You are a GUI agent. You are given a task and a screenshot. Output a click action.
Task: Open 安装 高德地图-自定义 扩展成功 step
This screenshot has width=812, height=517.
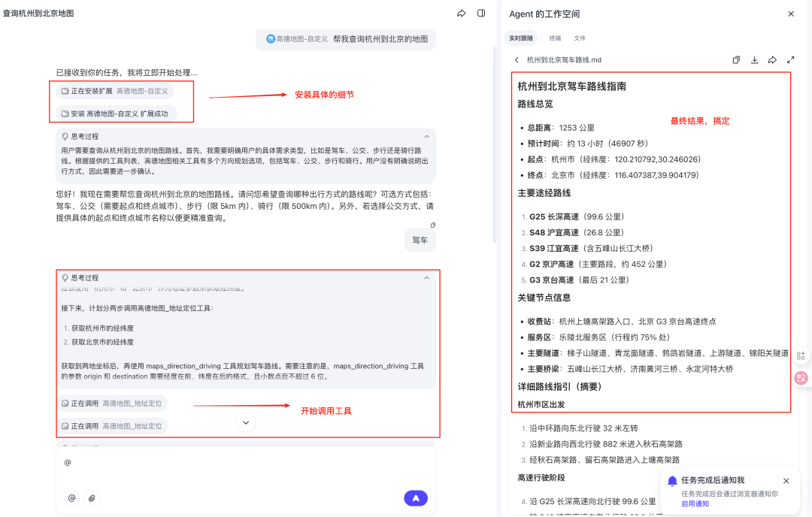[117, 114]
